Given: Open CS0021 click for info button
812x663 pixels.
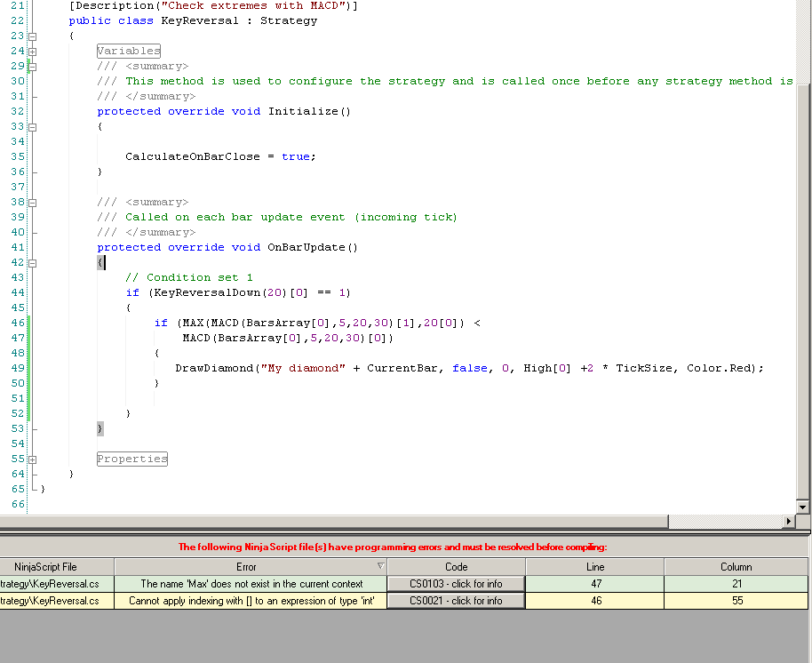Looking at the screenshot, I should point(456,601).
